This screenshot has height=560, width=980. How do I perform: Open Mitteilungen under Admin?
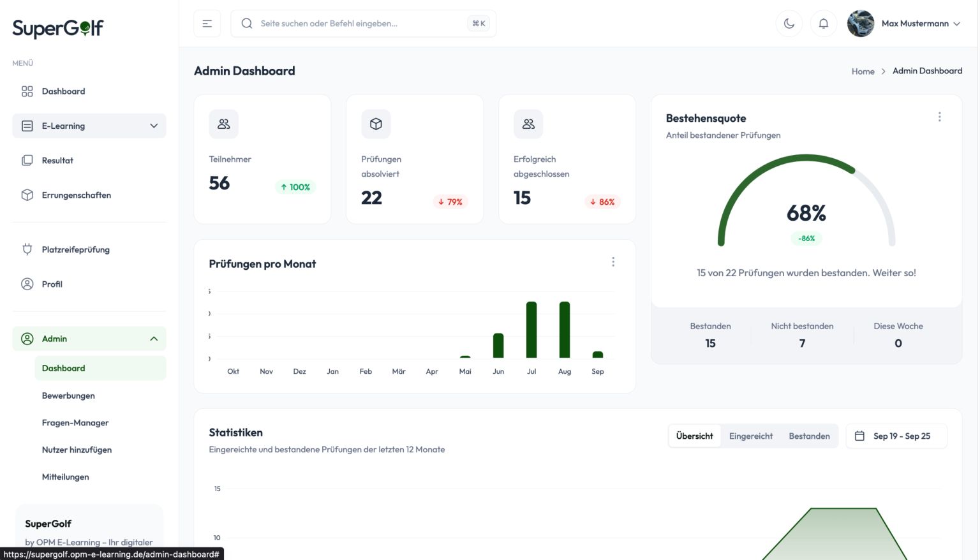(x=100, y=477)
